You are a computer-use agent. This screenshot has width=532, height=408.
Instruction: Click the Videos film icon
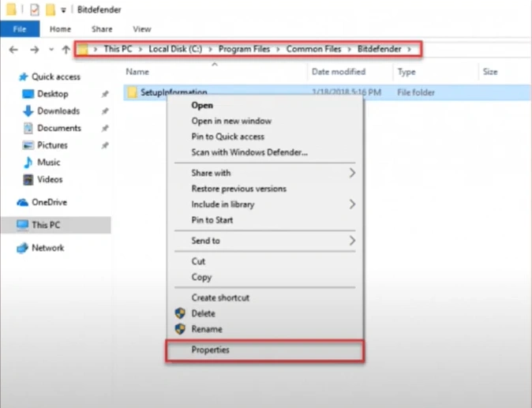(28, 179)
